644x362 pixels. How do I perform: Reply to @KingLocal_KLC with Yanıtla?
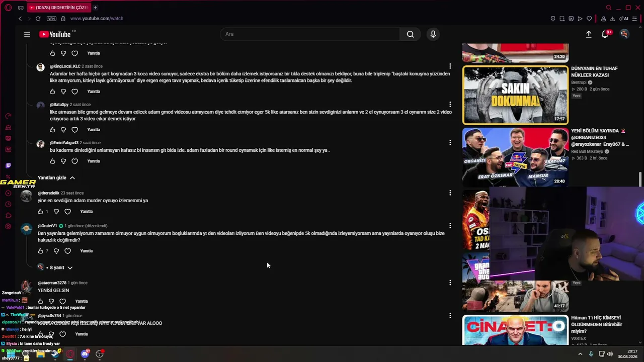pos(94,92)
